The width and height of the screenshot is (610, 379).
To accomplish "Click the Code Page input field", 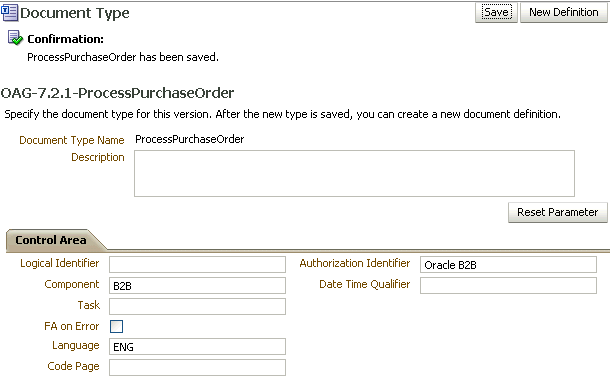I will click(x=197, y=367).
